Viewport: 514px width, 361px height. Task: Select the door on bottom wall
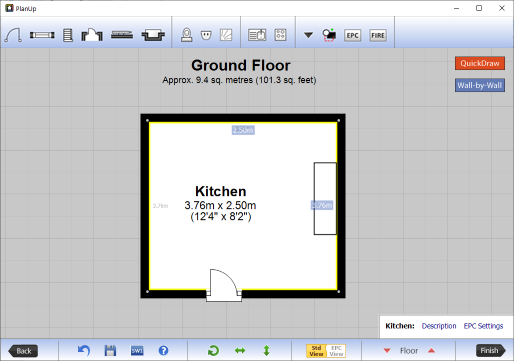tap(224, 285)
